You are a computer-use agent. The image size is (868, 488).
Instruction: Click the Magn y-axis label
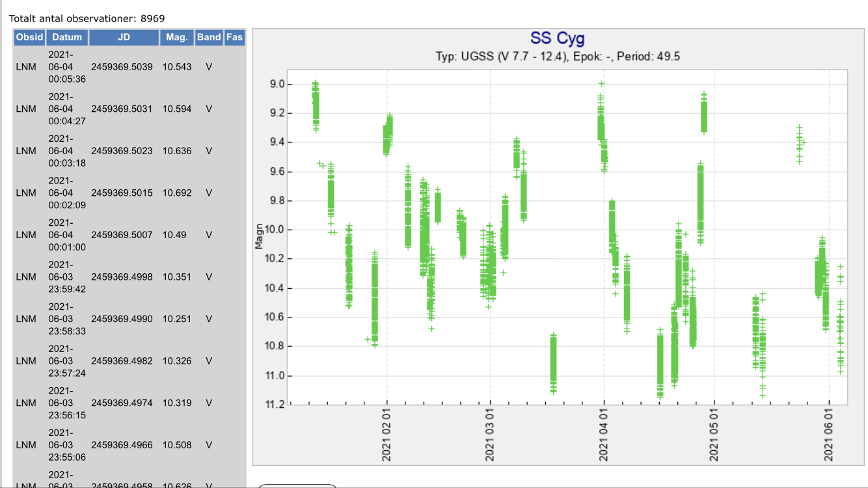coord(259,237)
